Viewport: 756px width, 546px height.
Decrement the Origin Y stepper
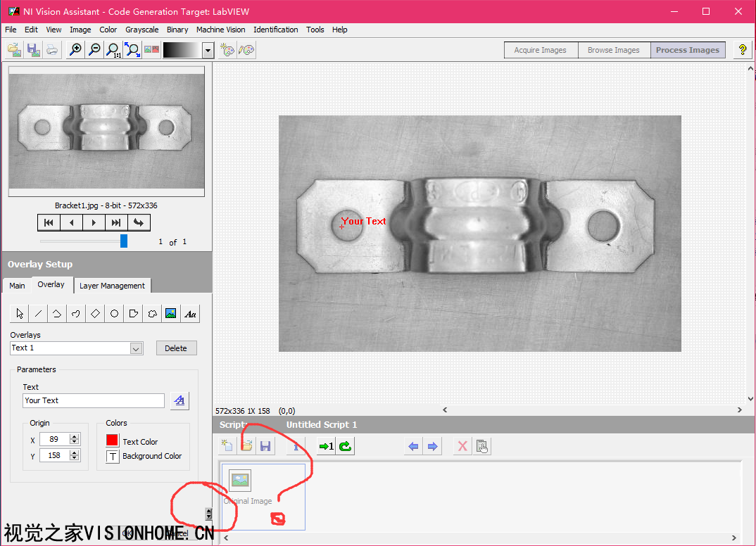(74, 458)
